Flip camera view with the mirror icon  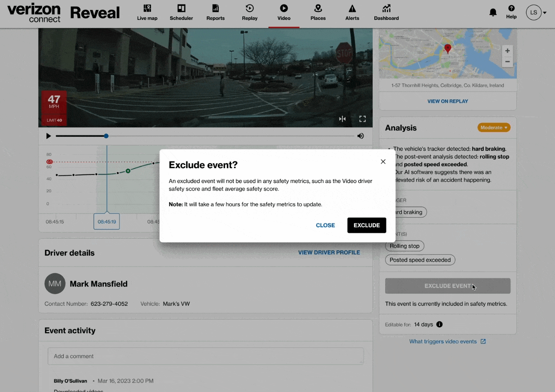[x=342, y=119]
